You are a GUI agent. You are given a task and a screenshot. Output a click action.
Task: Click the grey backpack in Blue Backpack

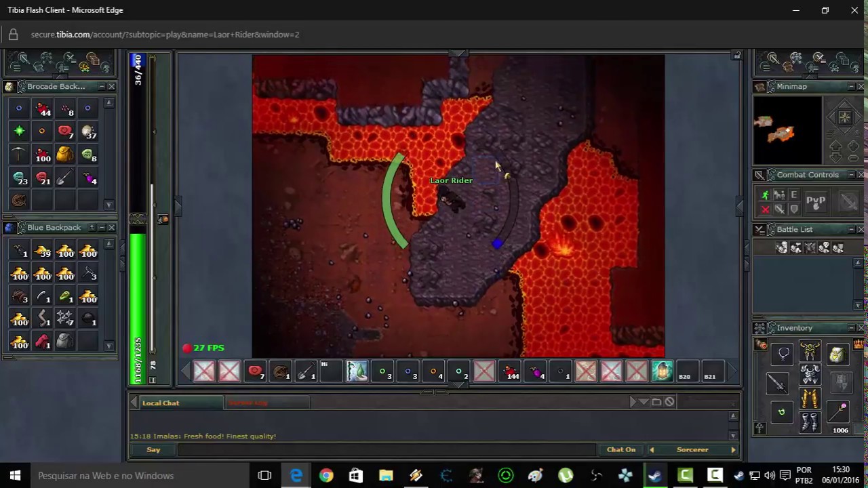(64, 341)
